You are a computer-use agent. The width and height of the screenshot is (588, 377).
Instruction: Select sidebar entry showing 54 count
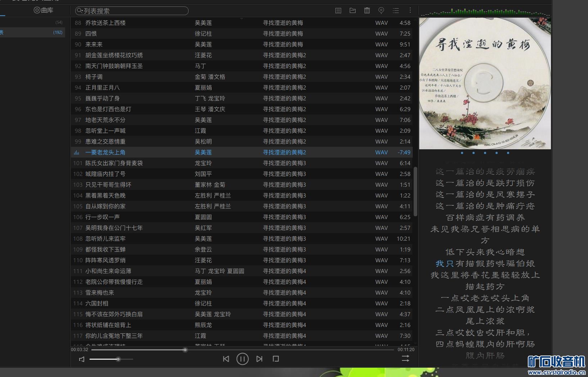click(x=32, y=22)
